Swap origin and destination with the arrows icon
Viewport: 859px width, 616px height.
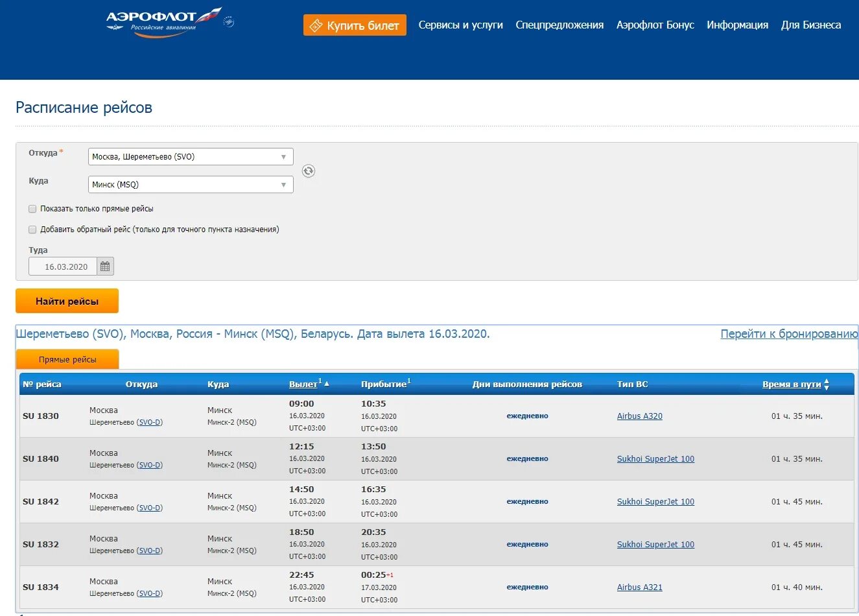(x=309, y=171)
